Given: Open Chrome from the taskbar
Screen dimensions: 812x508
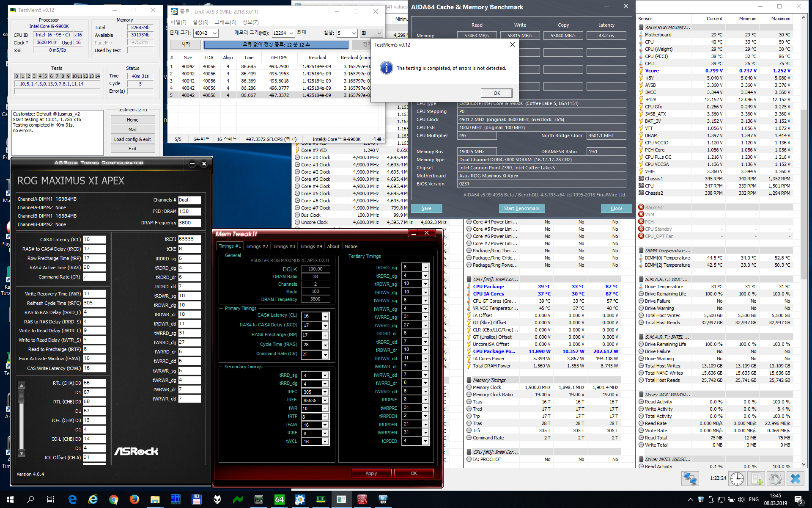Looking at the screenshot, I should click(x=113, y=500).
